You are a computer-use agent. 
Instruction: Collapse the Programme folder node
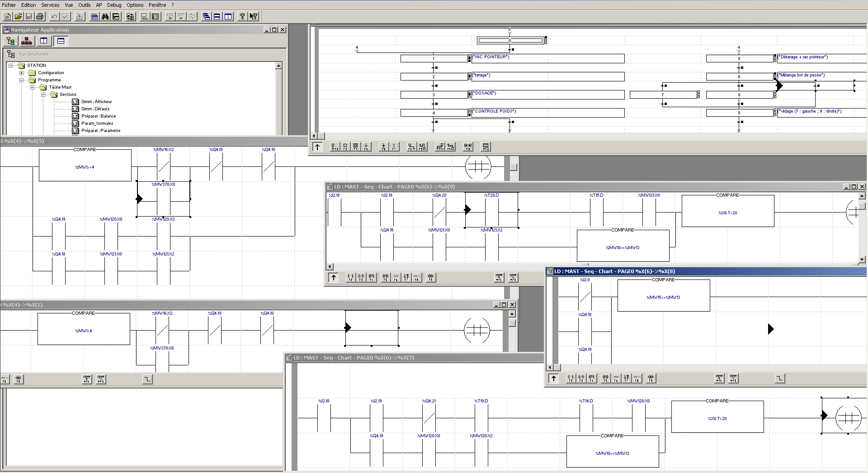click(x=21, y=80)
